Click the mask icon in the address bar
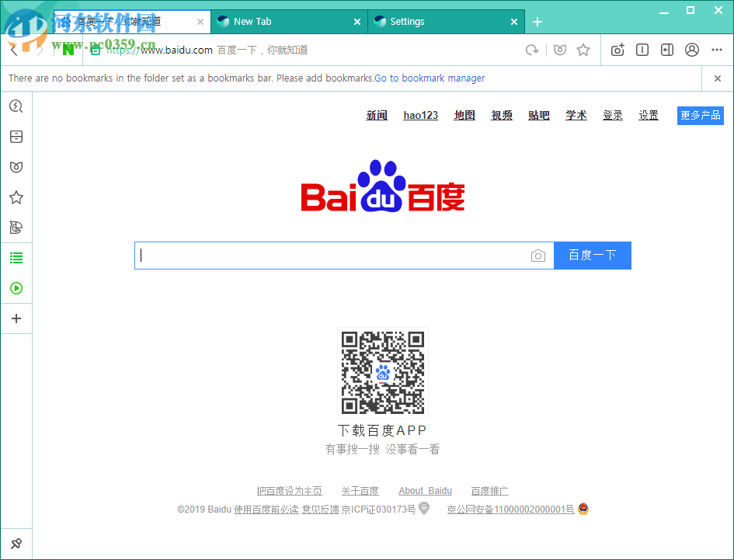The height and width of the screenshot is (560, 734). pos(560,50)
